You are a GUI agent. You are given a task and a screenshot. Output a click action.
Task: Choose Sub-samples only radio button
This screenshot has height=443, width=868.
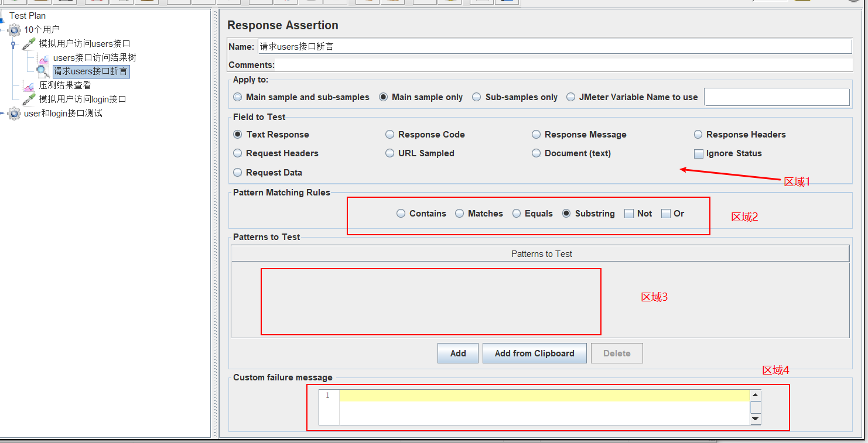477,97
